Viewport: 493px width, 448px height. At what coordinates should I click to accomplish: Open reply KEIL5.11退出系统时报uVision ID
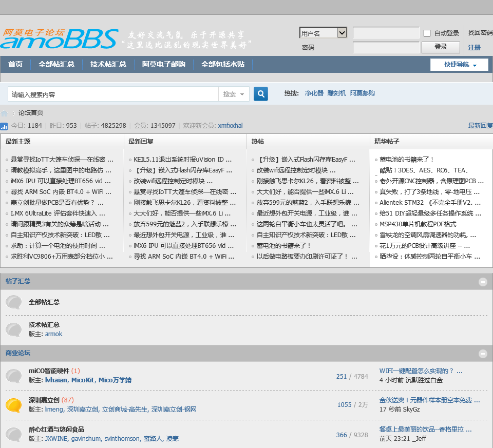pos(183,159)
